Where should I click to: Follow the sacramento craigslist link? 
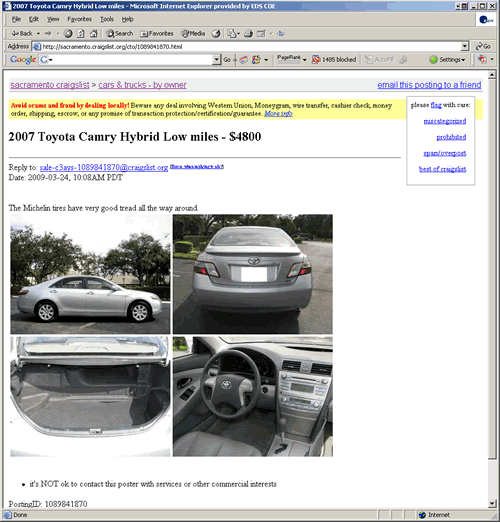click(x=50, y=85)
